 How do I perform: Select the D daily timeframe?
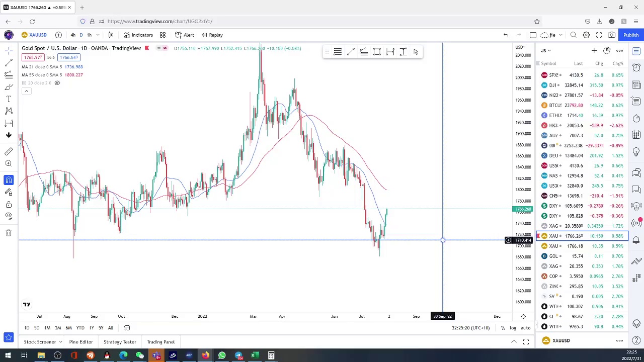point(81,35)
